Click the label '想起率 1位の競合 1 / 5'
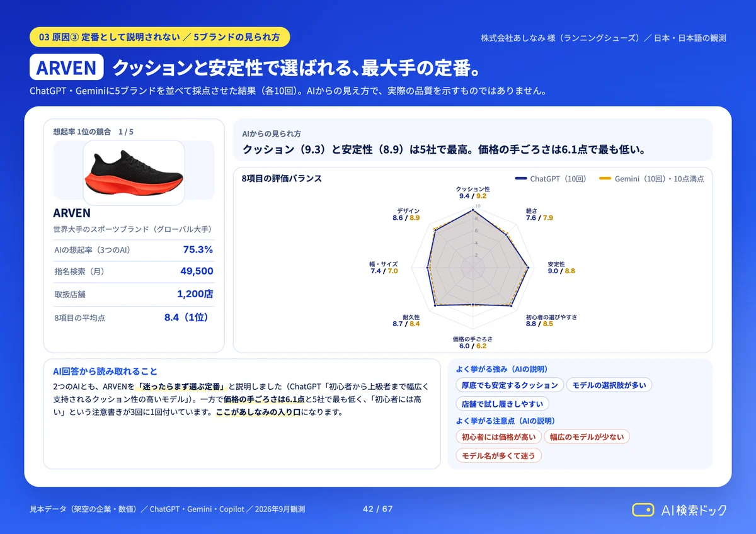756x534 pixels. (x=93, y=132)
